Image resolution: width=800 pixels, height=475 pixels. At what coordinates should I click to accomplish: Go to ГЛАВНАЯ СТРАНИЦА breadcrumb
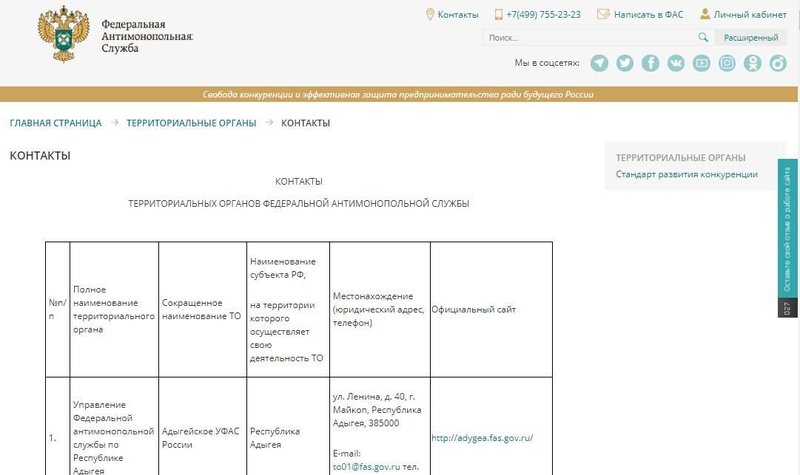tap(56, 123)
